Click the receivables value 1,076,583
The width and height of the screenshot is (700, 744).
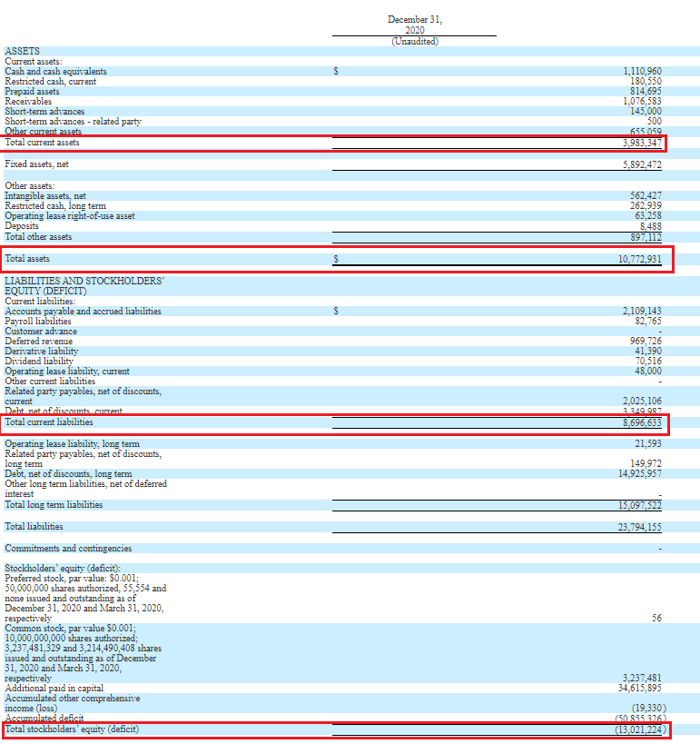(x=642, y=101)
